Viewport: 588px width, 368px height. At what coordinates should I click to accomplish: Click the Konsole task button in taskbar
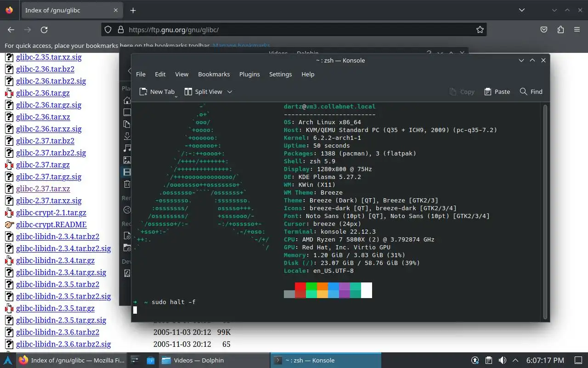tap(326, 360)
